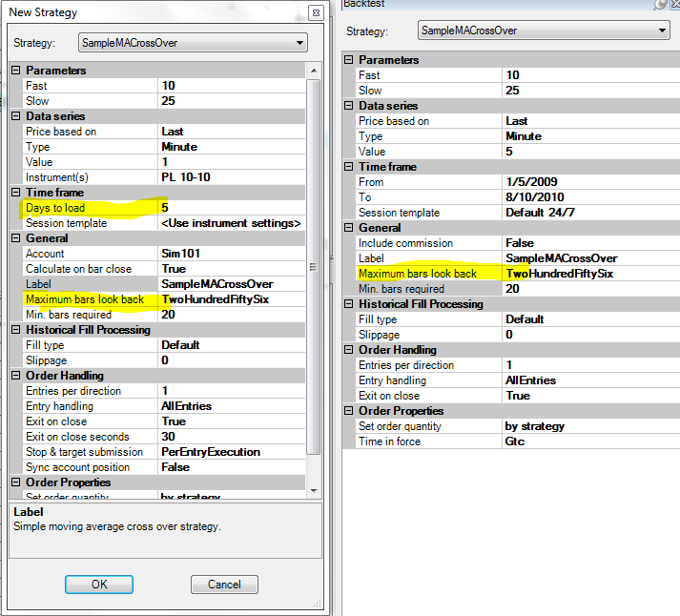Select Entry handling AllEntries in Backtest panel
Image resolution: width=680 pixels, height=616 pixels.
tap(591, 380)
